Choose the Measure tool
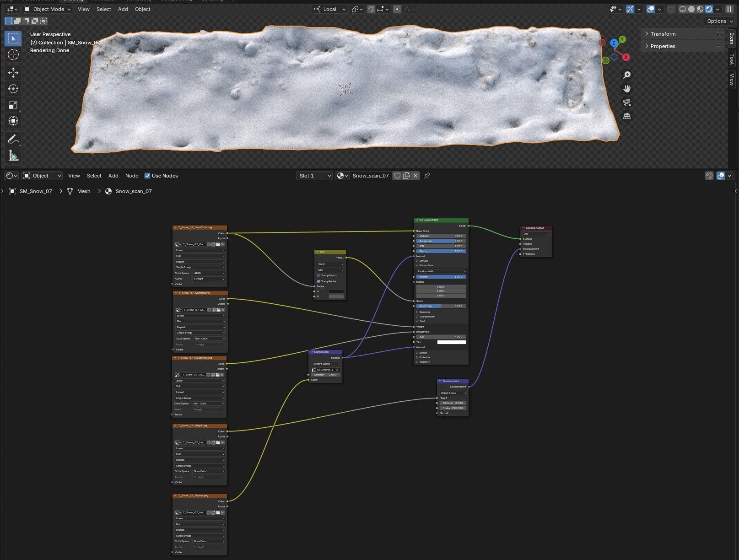 point(13,156)
